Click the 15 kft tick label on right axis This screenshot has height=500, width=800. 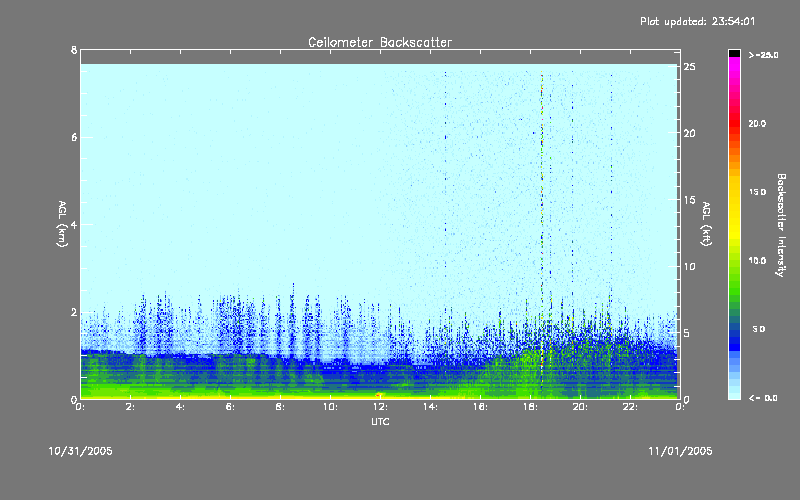(x=690, y=200)
